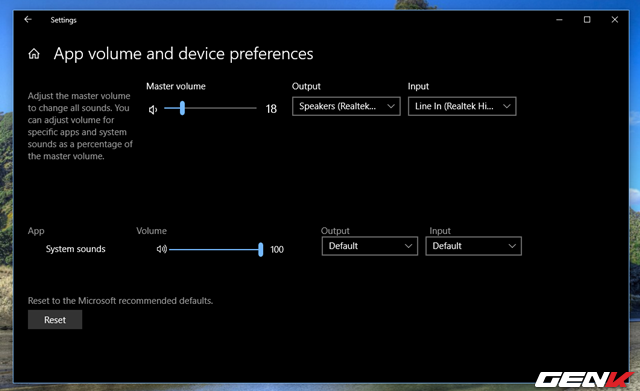Click the Master volume label
The width and height of the screenshot is (640, 391).
pyautogui.click(x=176, y=86)
